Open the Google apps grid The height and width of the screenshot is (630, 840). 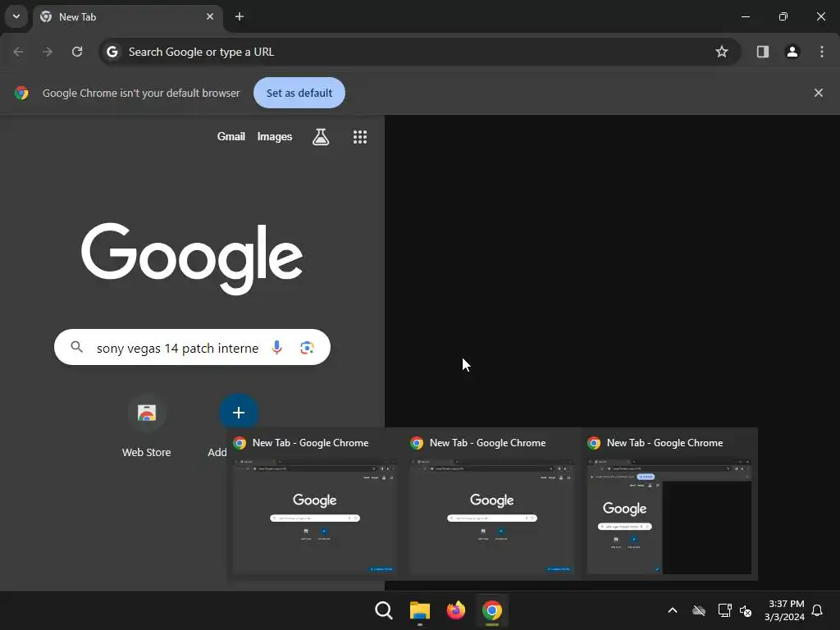click(360, 137)
